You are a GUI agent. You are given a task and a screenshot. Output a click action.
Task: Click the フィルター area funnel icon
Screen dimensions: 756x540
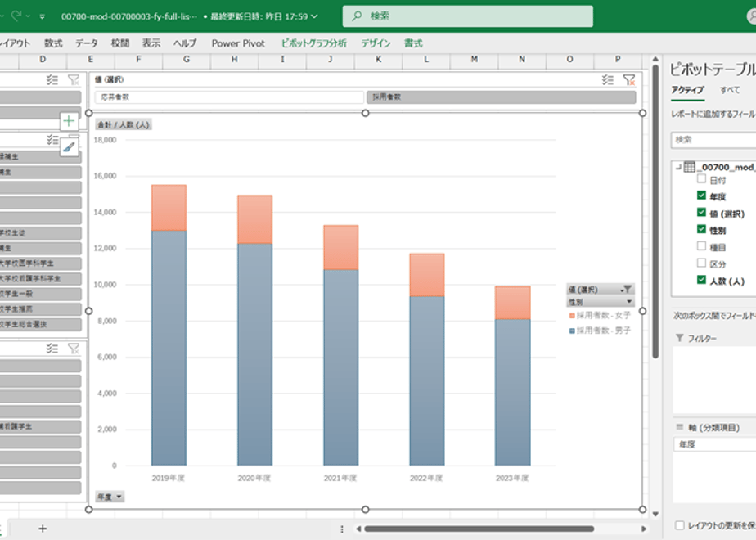coord(680,338)
